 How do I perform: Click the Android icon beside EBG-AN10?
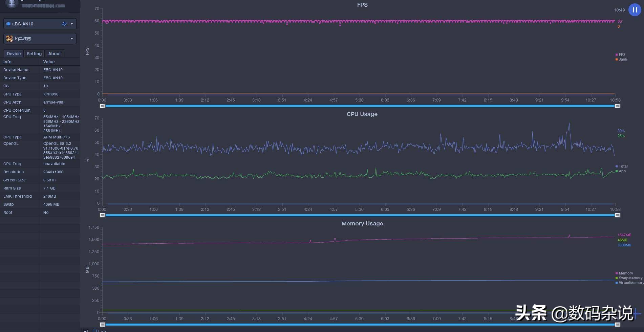(8, 24)
